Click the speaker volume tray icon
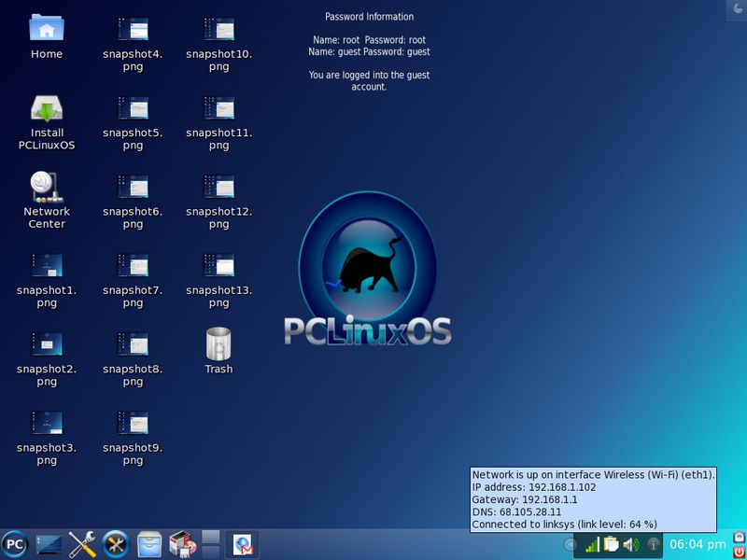The image size is (747, 560). click(630, 544)
